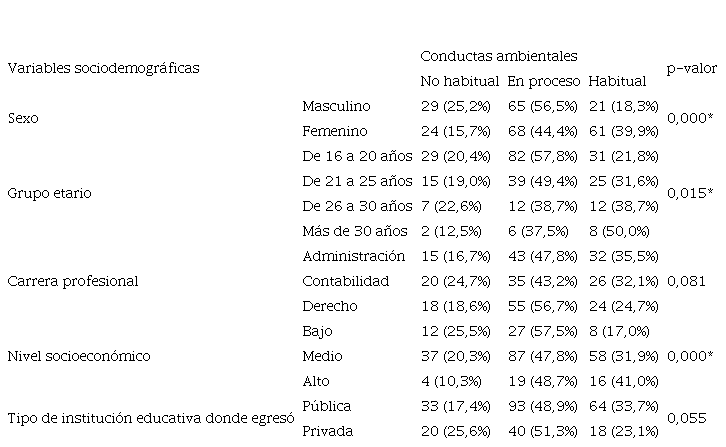Click the 'Privada' row label
This screenshot has width=726, height=447.
(x=326, y=431)
